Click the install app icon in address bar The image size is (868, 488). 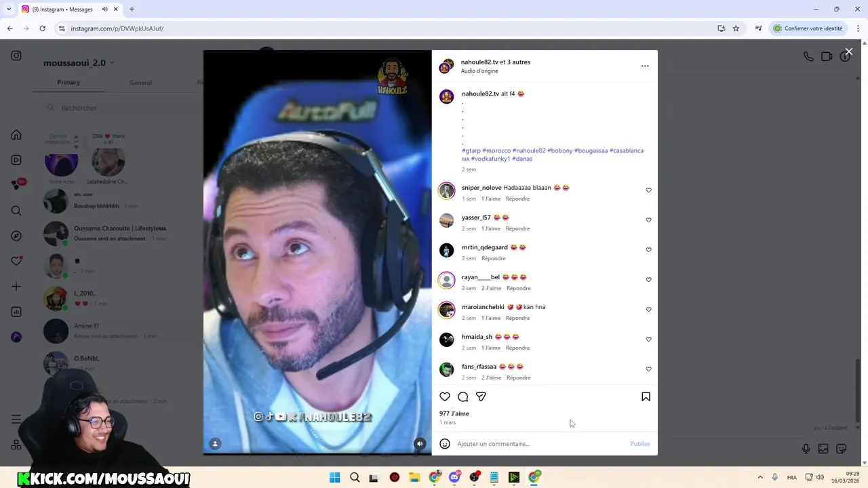click(x=722, y=28)
